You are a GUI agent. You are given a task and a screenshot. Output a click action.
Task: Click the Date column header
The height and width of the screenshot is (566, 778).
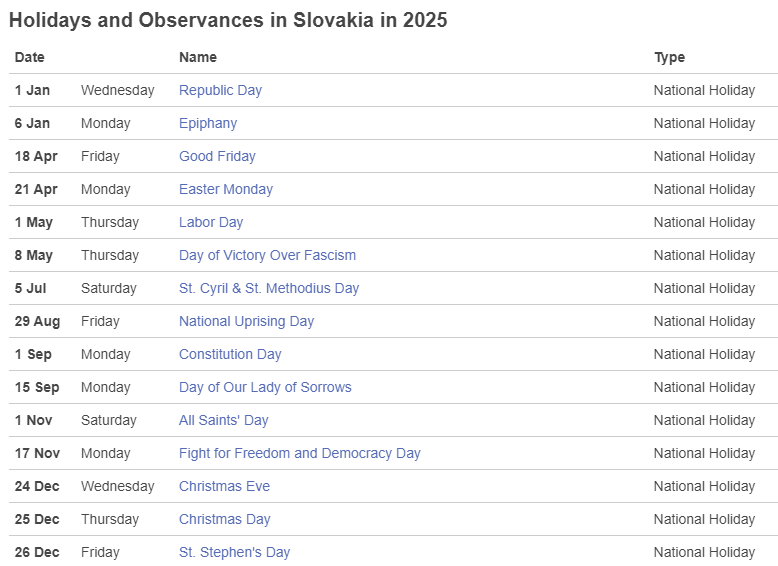[x=30, y=58]
